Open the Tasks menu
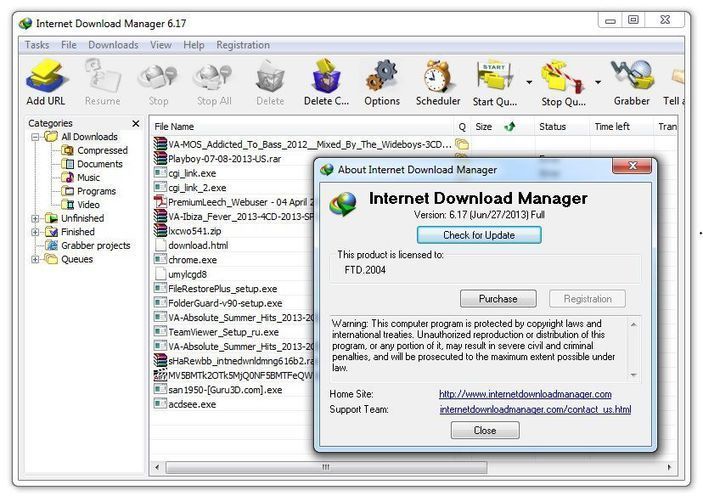703x496 pixels. click(37, 45)
